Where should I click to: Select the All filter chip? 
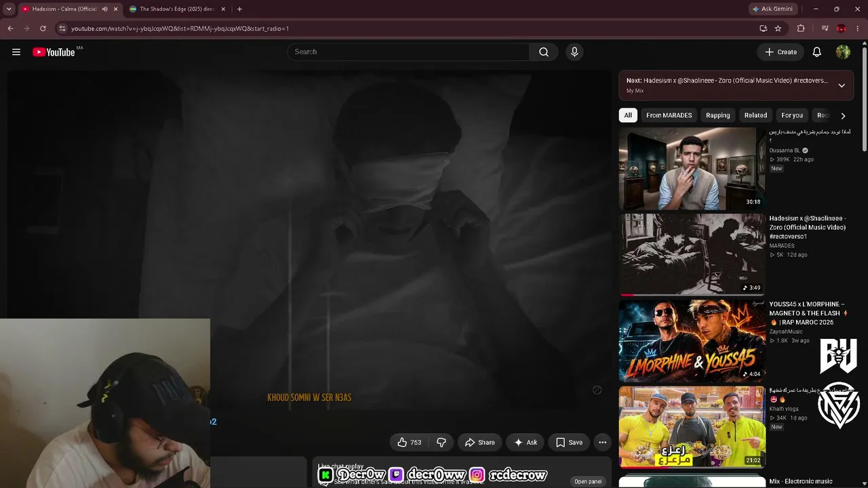[x=628, y=115]
